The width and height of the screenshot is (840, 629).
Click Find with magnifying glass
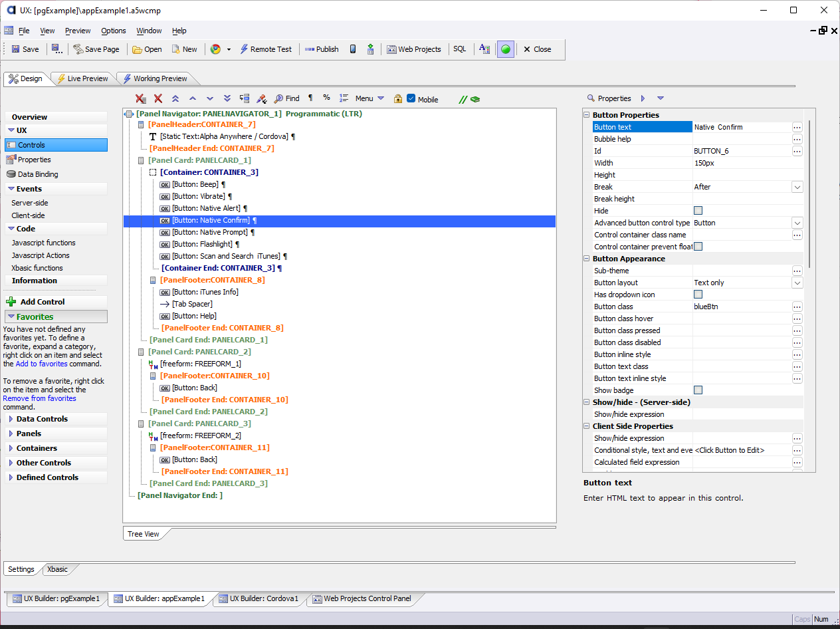click(x=286, y=98)
